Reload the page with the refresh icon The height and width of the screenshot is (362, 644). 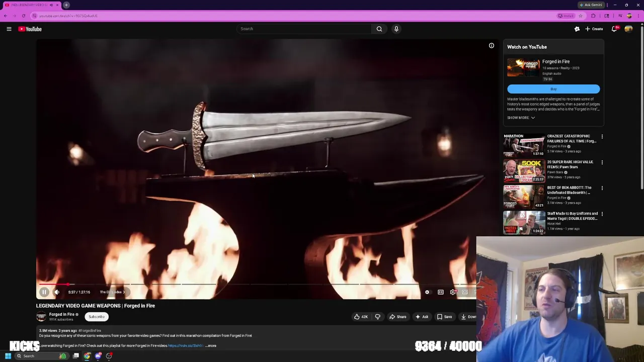coord(23,16)
